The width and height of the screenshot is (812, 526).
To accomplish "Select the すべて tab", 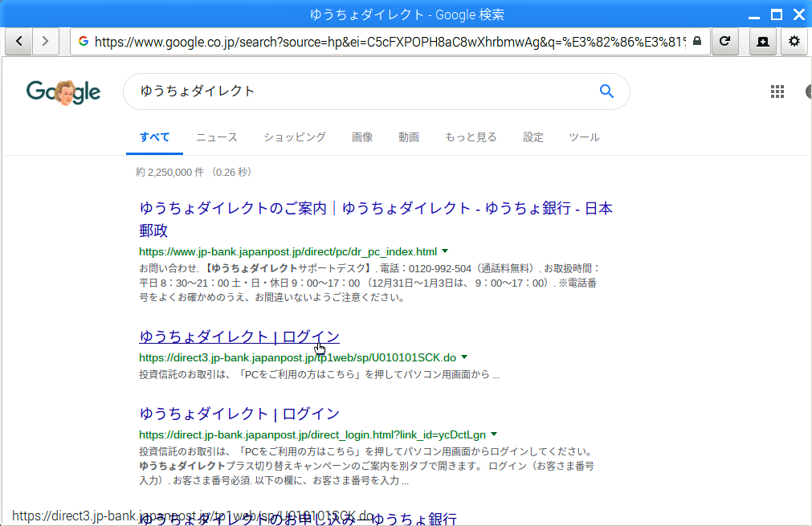I will pos(154,137).
